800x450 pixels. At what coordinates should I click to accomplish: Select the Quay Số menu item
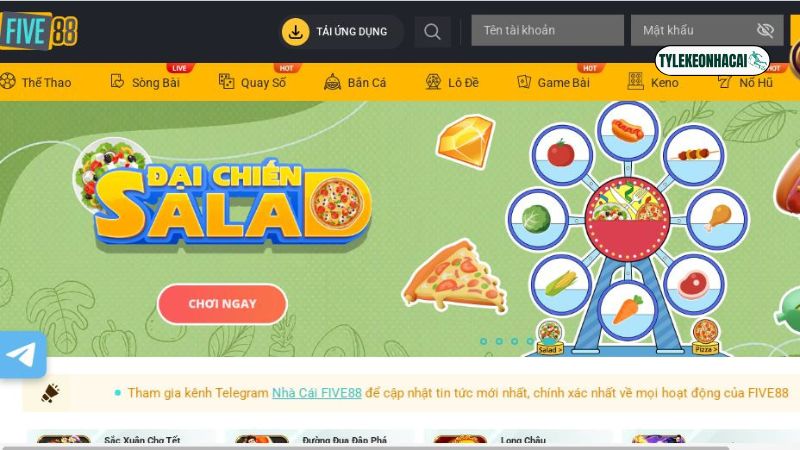click(252, 82)
